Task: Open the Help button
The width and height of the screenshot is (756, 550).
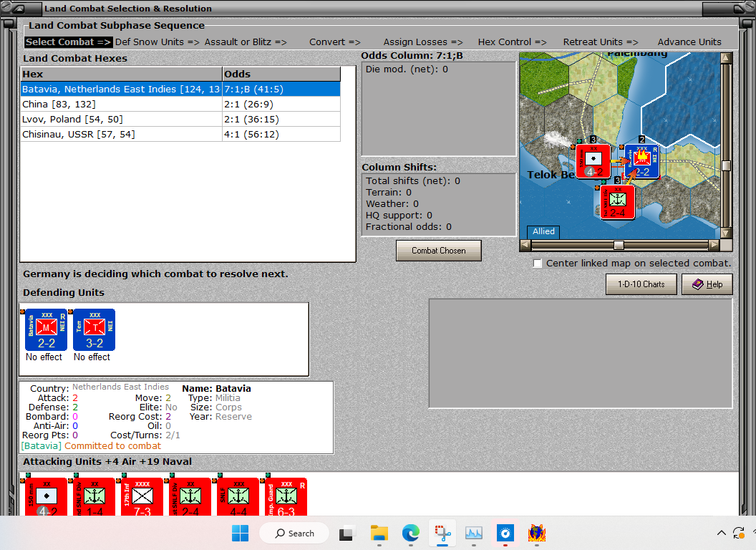Action: point(707,284)
